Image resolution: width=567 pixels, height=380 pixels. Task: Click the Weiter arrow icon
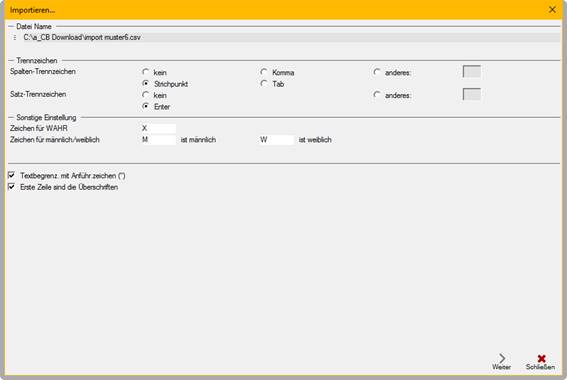[502, 358]
